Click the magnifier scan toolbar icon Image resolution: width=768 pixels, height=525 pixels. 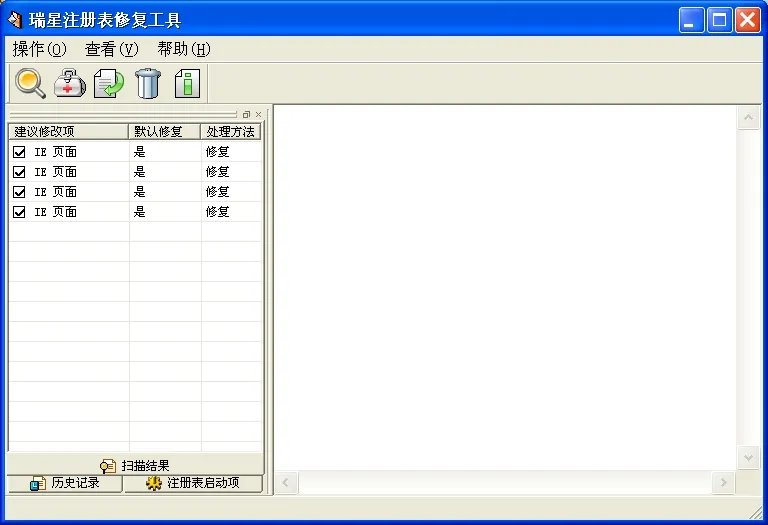30,83
